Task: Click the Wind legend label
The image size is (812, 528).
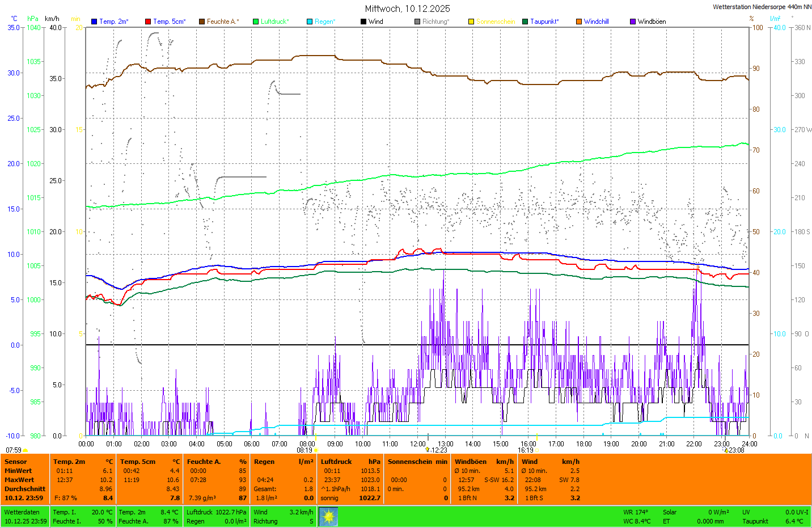Action: (x=375, y=22)
